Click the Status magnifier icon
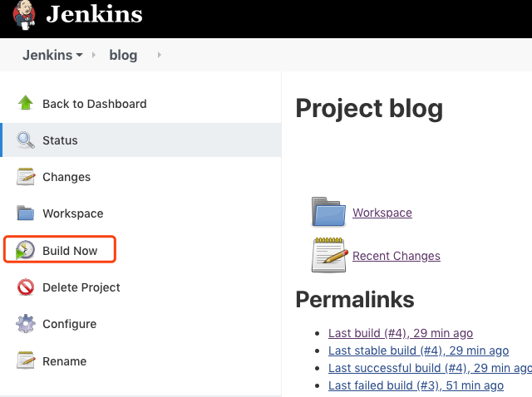Screen dimensions: 532x397 [26, 140]
